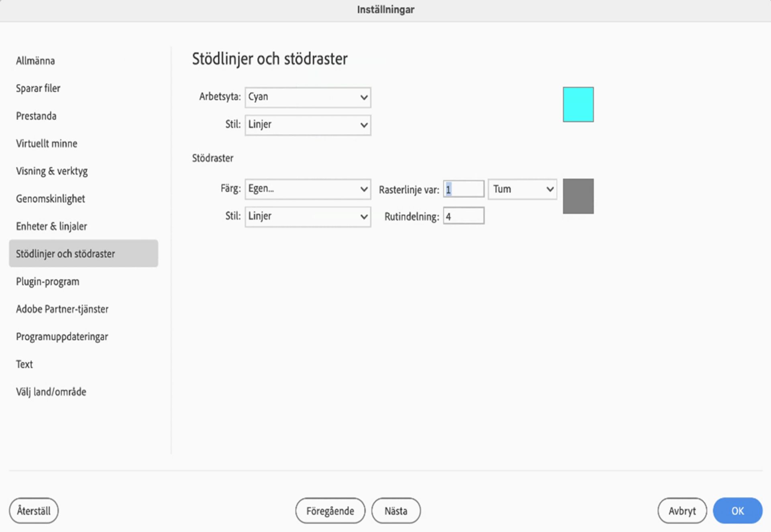Go to the Allmänna settings section
Image resolution: width=771 pixels, height=532 pixels.
(x=35, y=61)
